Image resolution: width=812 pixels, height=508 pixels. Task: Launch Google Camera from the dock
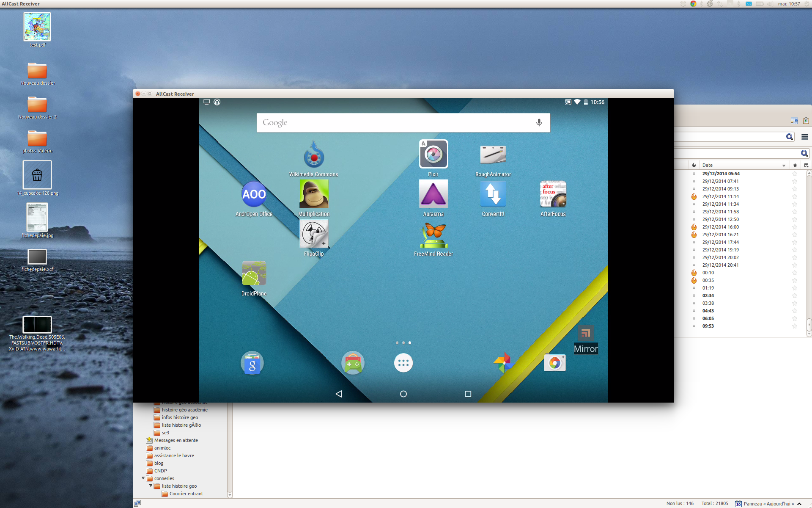tap(554, 363)
